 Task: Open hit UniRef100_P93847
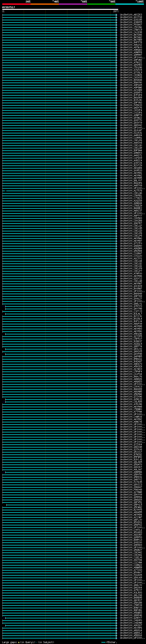(x=131, y=25)
